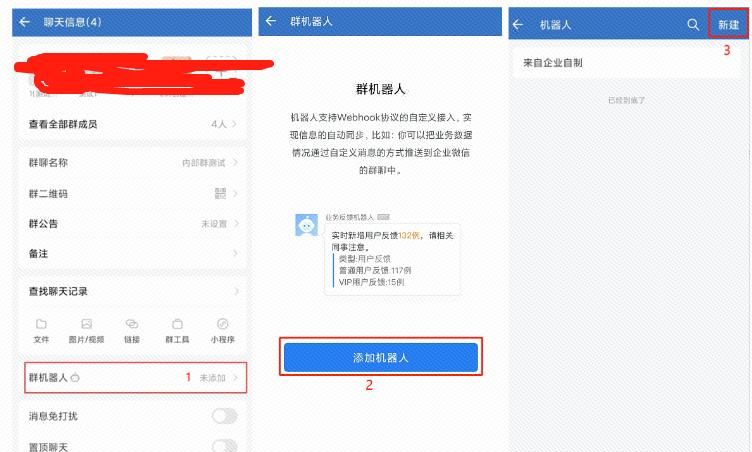Click 新建 to create a robot
The height and width of the screenshot is (452, 752).
(728, 24)
